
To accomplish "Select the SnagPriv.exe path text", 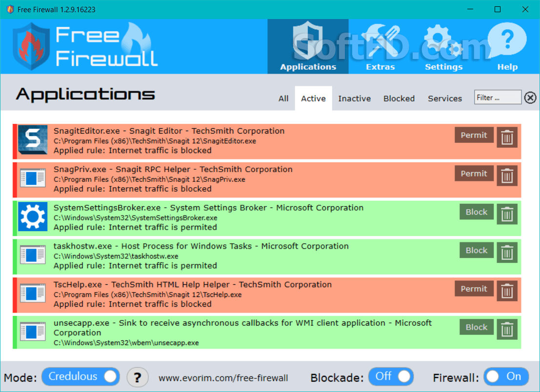I will tap(149, 179).
